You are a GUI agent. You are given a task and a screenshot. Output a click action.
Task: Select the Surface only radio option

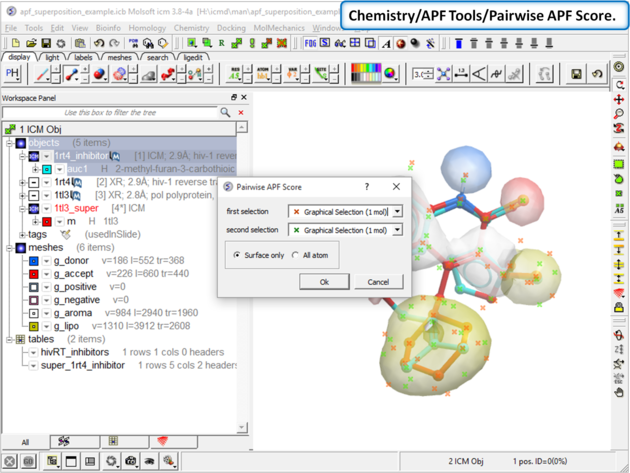(x=237, y=255)
